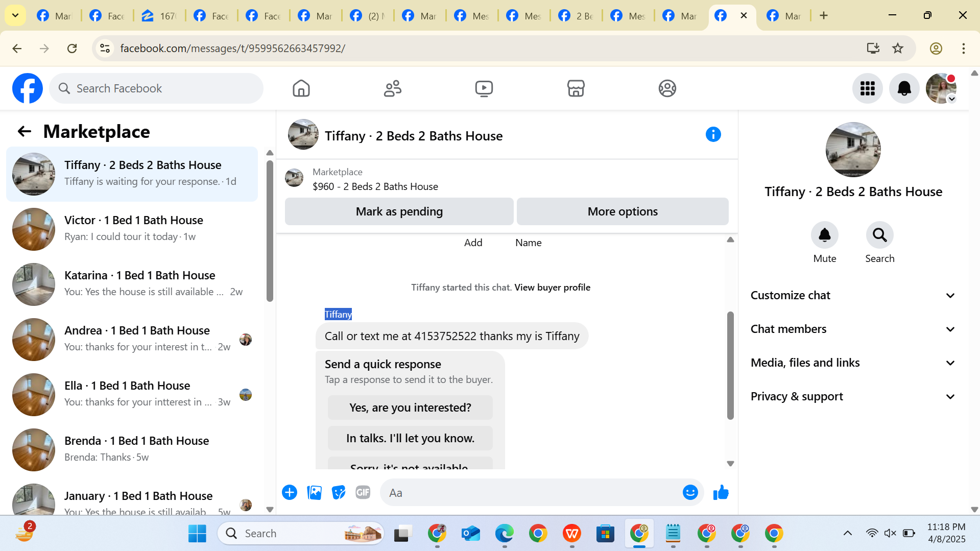Open Groups icon in top navigation

coord(667,88)
